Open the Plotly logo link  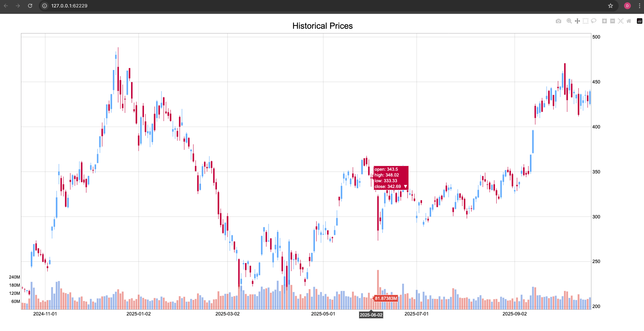(640, 21)
